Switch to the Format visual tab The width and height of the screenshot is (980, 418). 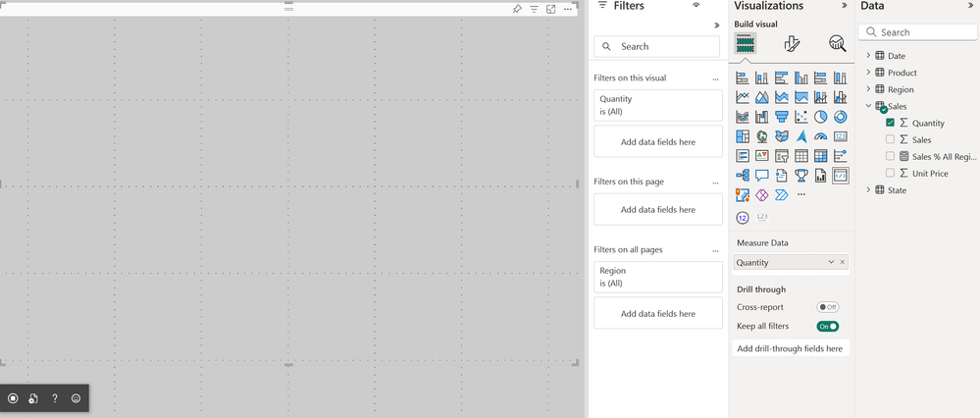[x=792, y=43]
